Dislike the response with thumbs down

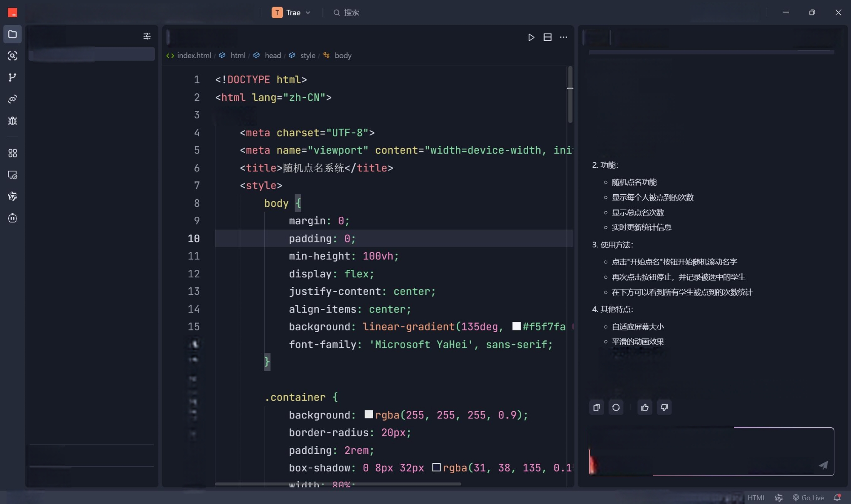(664, 407)
